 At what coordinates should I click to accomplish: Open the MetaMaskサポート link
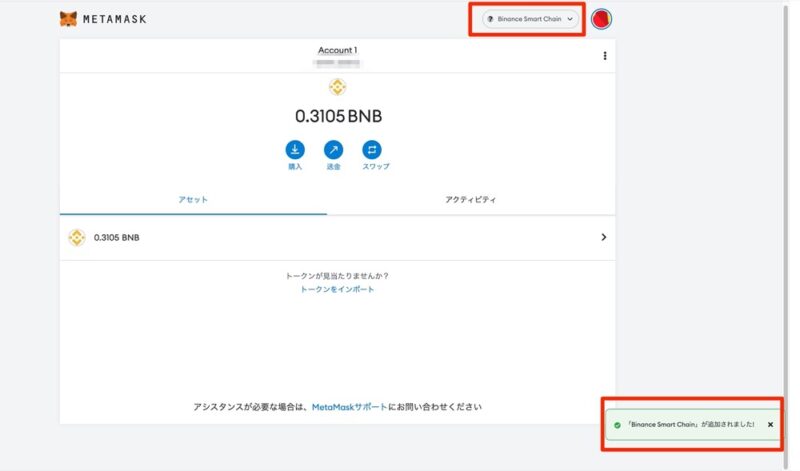[349, 407]
